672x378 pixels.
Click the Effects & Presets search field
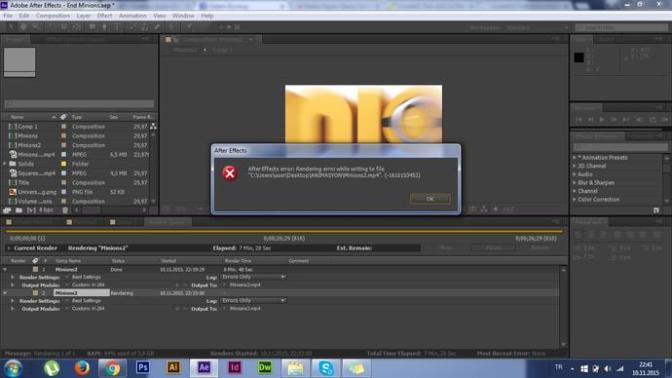(621, 147)
